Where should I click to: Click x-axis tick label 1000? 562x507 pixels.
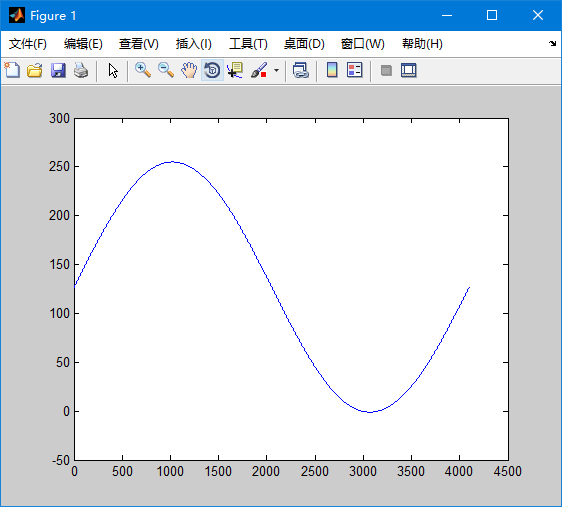[x=170, y=471]
